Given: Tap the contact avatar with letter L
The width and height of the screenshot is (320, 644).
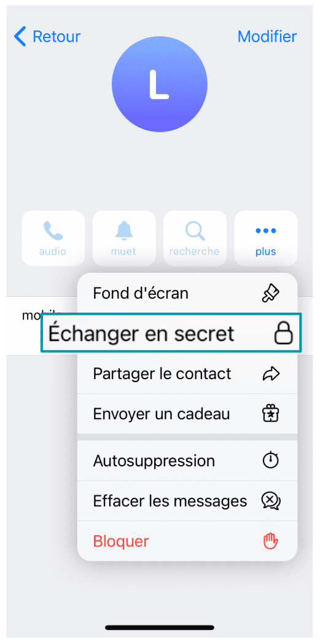Looking at the screenshot, I should (159, 85).
